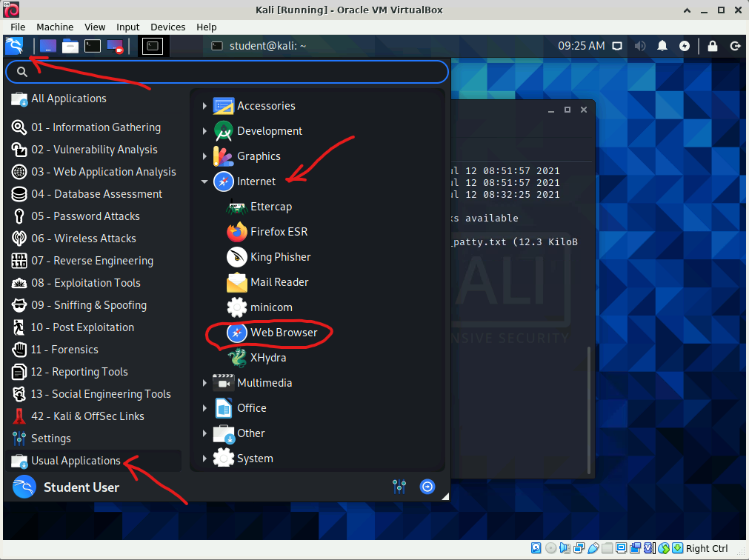749x560 pixels.
Task: Select 13 - Social Engineering Tools category
Action: (93, 394)
